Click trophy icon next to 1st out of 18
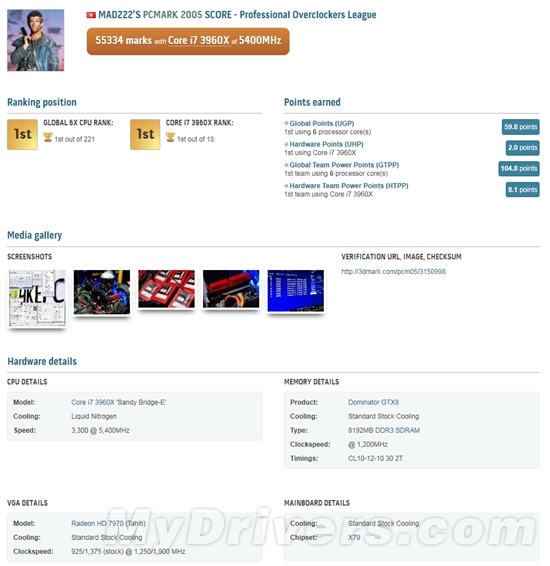This screenshot has height=566, width=550. [170, 138]
